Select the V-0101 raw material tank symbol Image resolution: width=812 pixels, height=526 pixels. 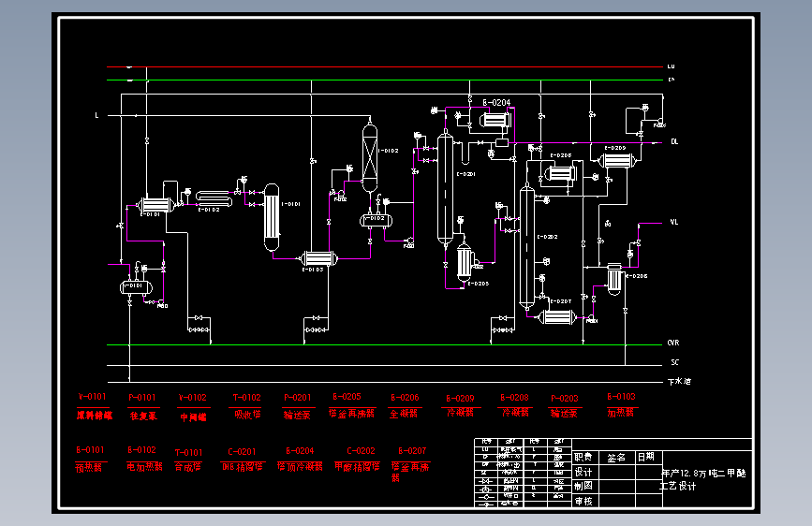pyautogui.click(x=136, y=286)
